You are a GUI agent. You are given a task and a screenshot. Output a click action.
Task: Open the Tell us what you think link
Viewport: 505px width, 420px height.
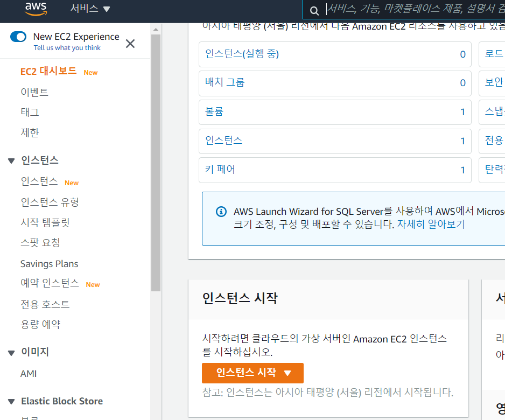click(x=67, y=48)
